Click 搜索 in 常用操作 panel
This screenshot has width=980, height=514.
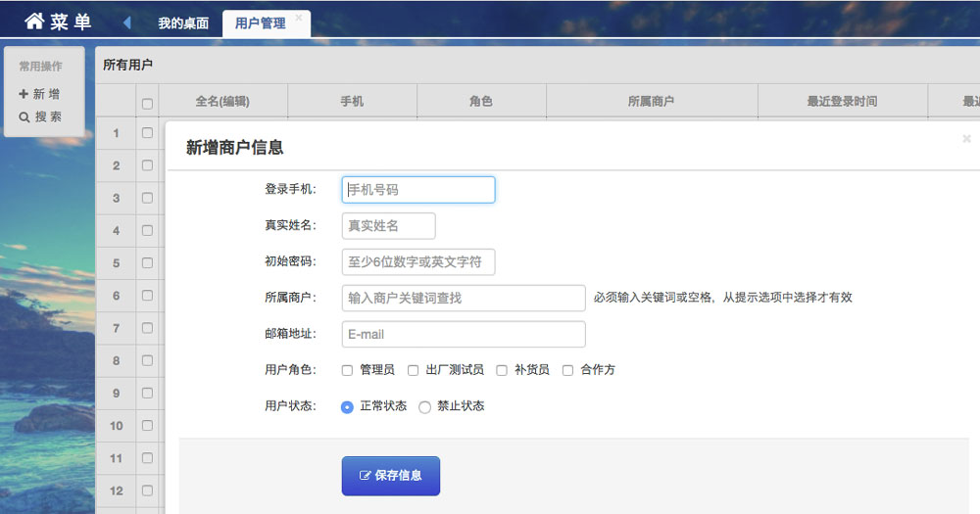40,117
